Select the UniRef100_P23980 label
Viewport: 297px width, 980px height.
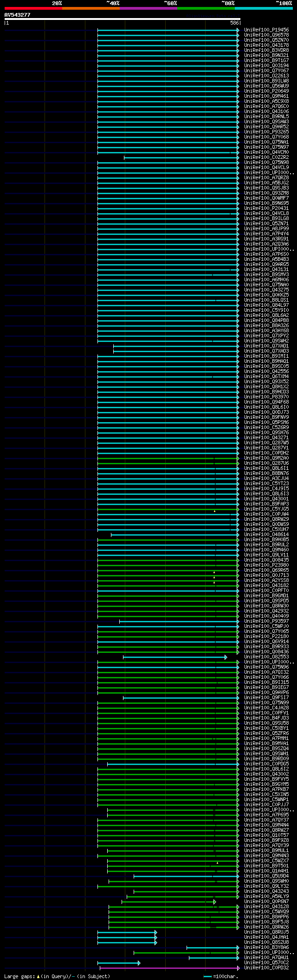[266, 565]
